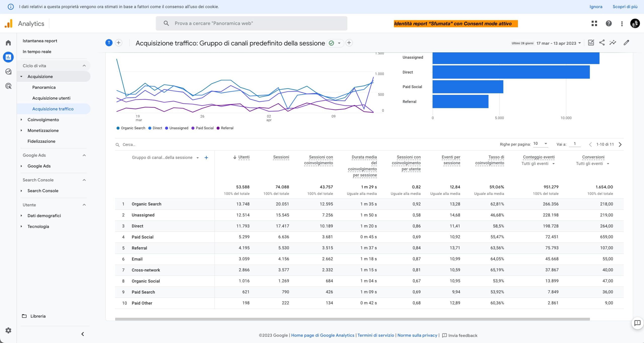Click the Ignora button in banner
Viewport: 644px width, 343px height.
(x=596, y=7)
